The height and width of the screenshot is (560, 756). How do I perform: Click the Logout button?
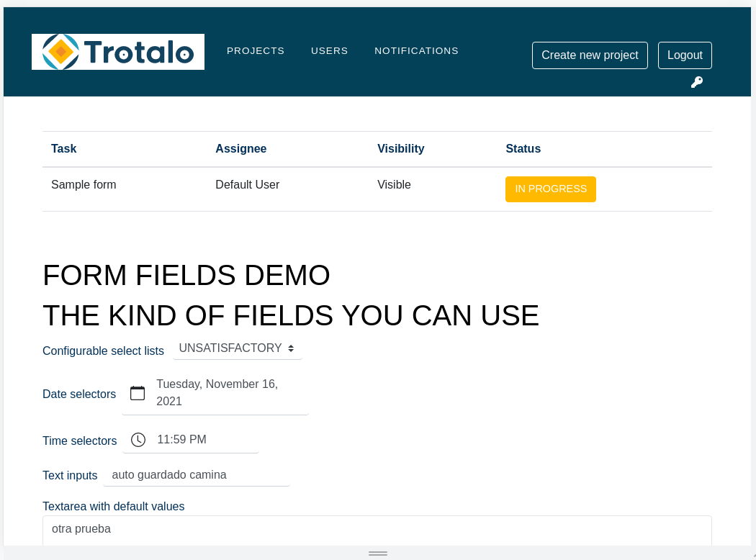(x=685, y=55)
